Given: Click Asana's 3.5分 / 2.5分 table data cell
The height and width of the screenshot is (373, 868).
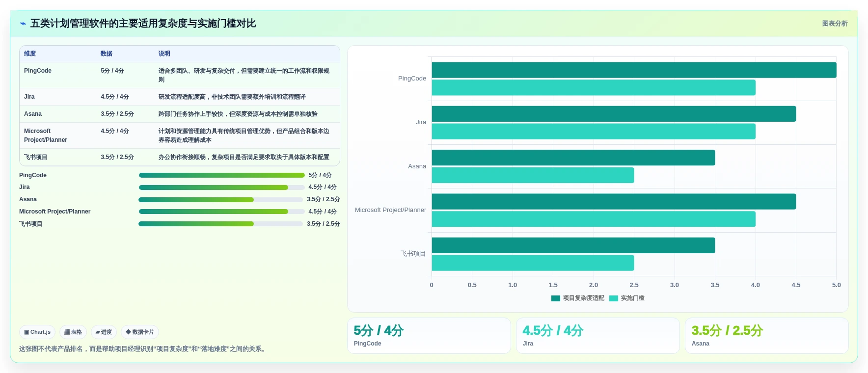Looking at the screenshot, I should 117,114.
